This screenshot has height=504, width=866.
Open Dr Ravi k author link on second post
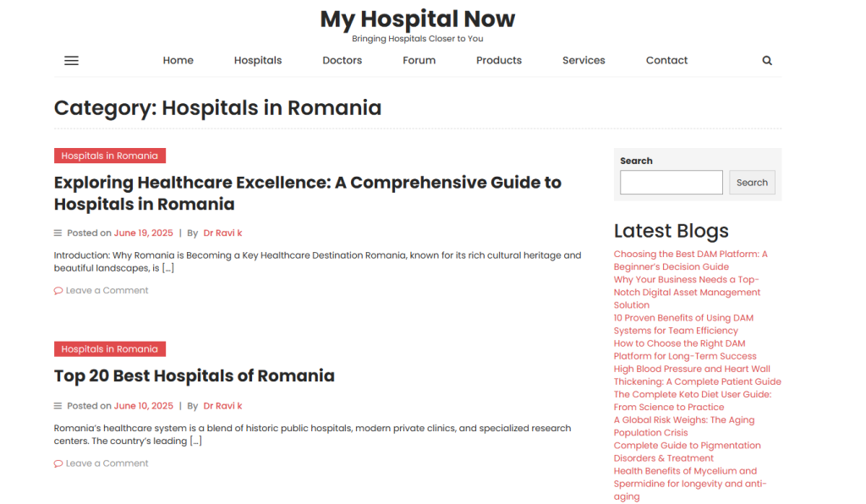tap(222, 406)
